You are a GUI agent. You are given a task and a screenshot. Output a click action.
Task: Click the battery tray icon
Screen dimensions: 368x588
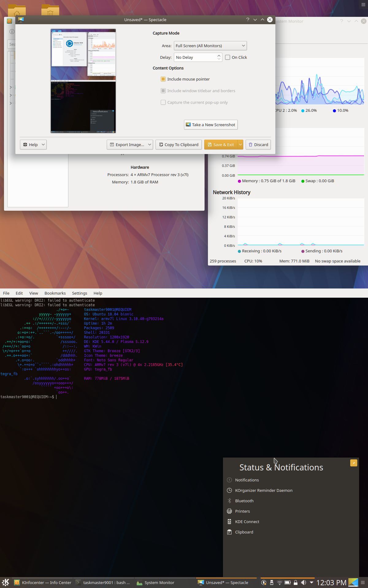288,582
